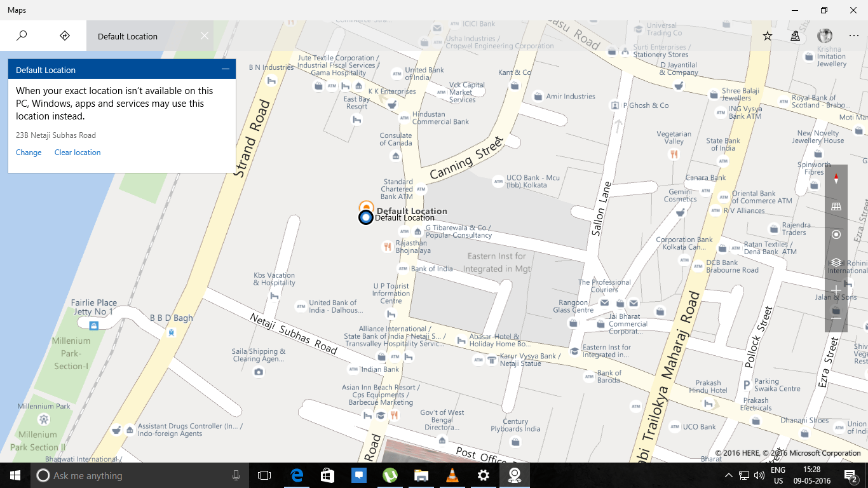Close the Default Location tab
This screenshot has height=488, width=868.
(x=205, y=36)
